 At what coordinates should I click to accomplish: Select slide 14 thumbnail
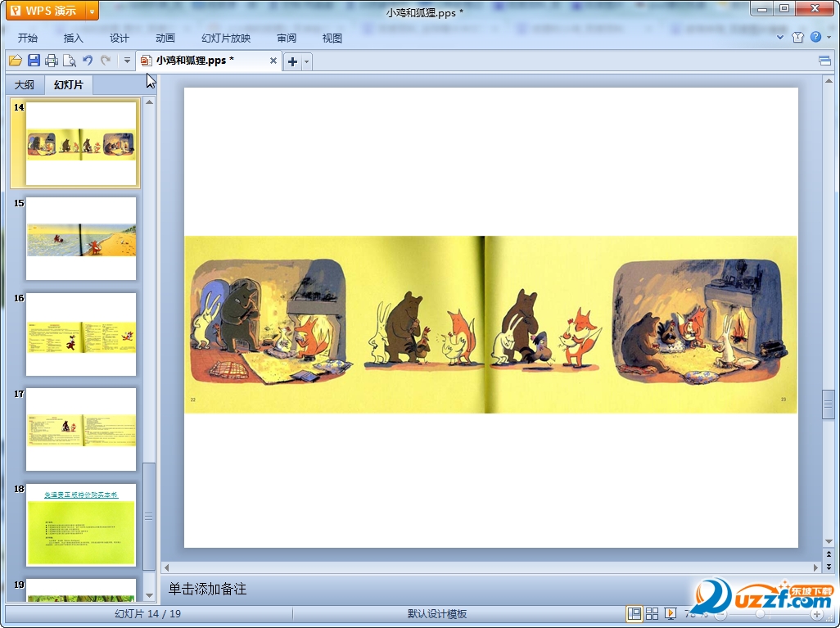[x=81, y=143]
